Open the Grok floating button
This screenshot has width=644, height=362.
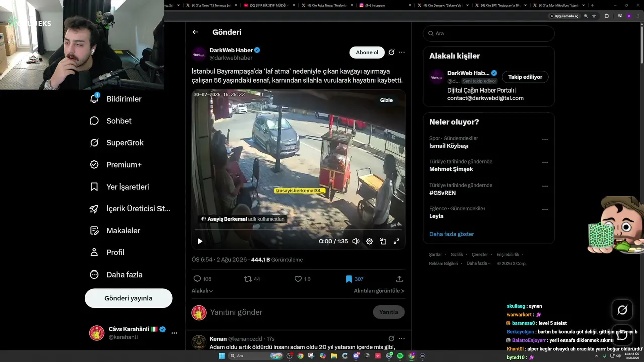[622, 310]
